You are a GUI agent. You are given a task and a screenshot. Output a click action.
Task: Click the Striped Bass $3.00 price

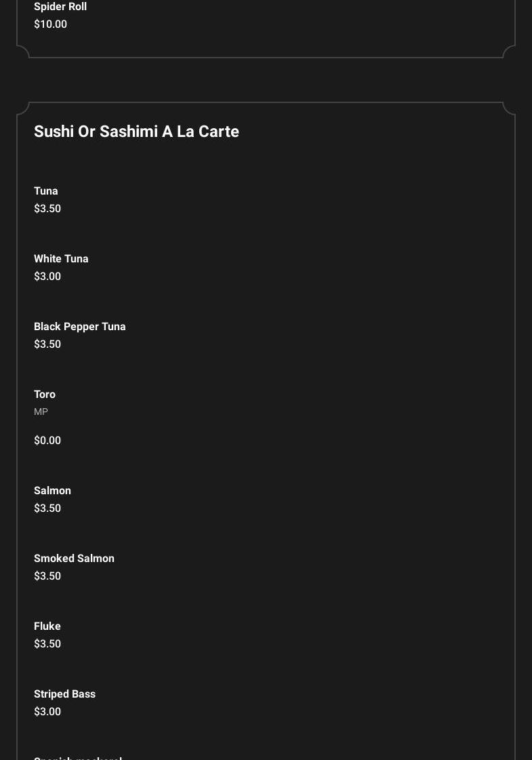[47, 712]
